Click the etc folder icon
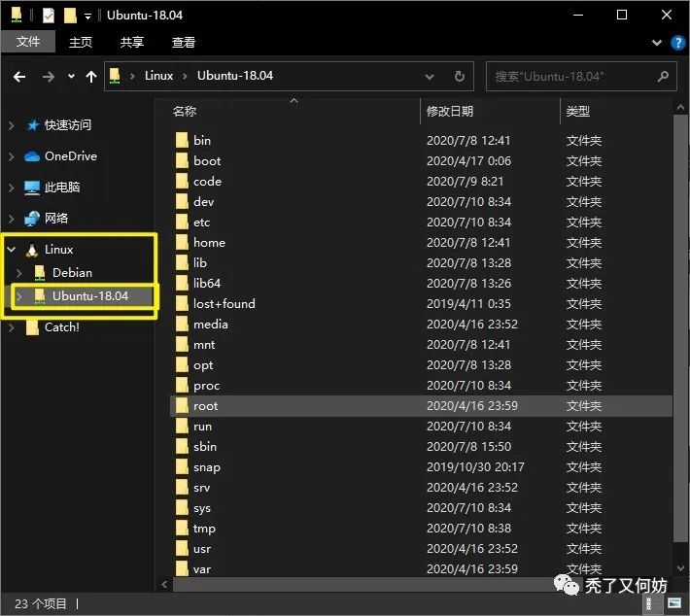 click(182, 222)
